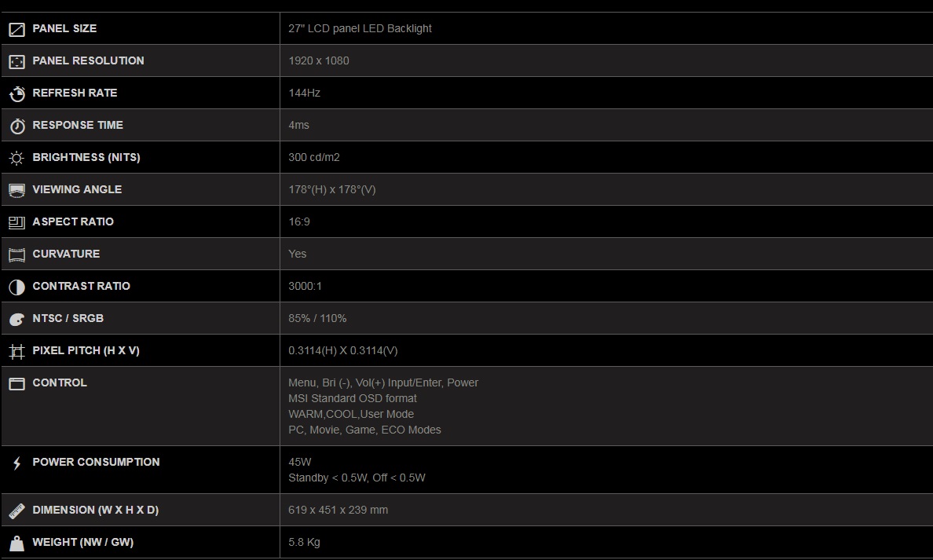Click the 144Hz refresh rate value
Viewport: 933px width, 560px height.
click(x=304, y=93)
